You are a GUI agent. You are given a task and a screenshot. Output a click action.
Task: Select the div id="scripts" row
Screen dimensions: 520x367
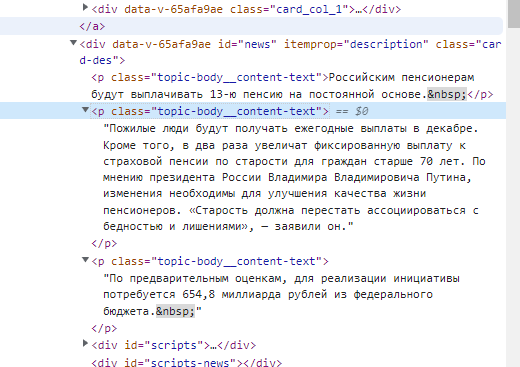pyautogui.click(x=174, y=345)
